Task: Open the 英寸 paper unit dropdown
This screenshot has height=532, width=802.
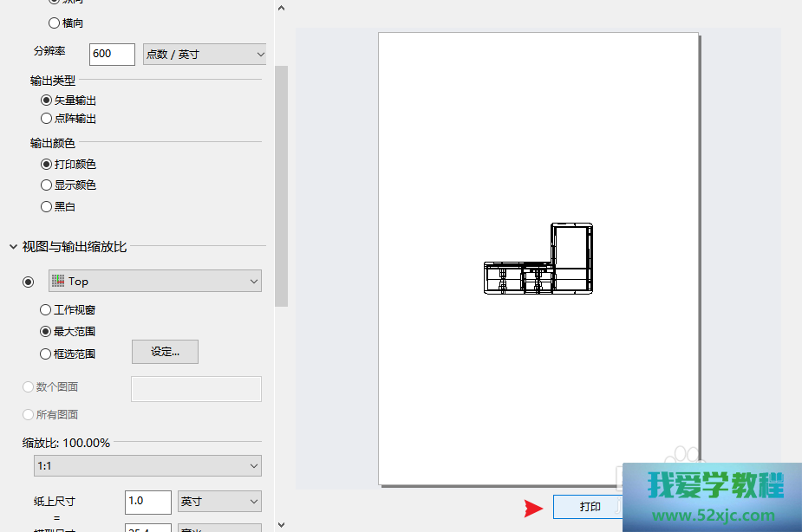Action: pos(219,501)
